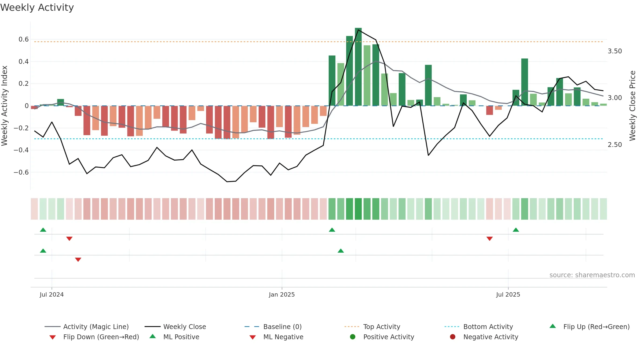
Task: Click the −0.6 left axis tick label
Action: (x=21, y=172)
